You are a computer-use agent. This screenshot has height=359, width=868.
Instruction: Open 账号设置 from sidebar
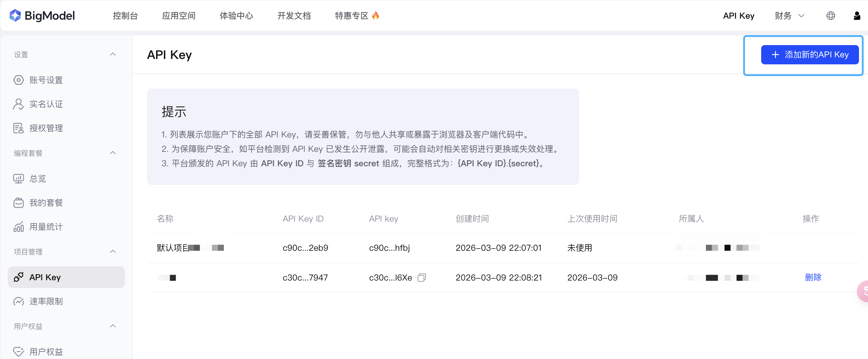point(46,80)
